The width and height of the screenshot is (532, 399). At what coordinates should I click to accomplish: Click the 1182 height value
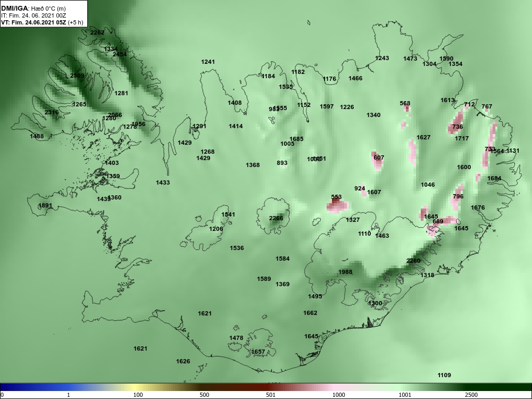[298, 72]
